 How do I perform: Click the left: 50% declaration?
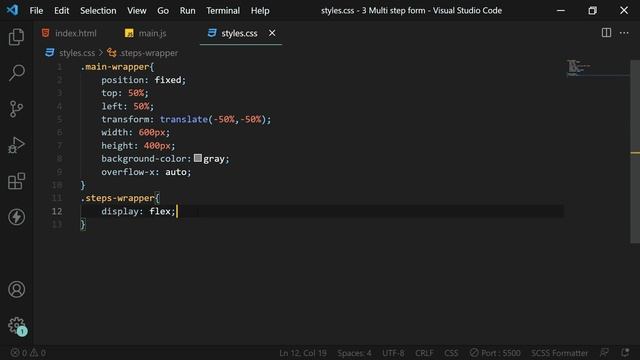[x=127, y=106]
